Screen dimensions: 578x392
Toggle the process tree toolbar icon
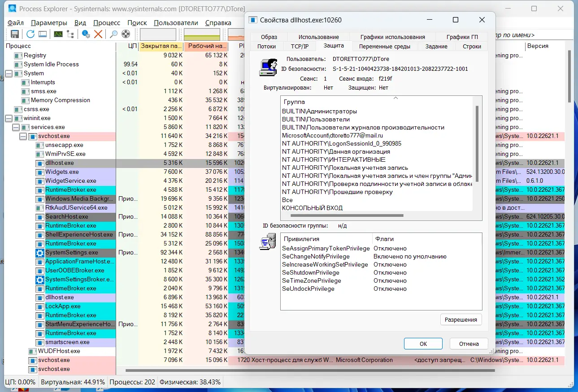(70, 34)
